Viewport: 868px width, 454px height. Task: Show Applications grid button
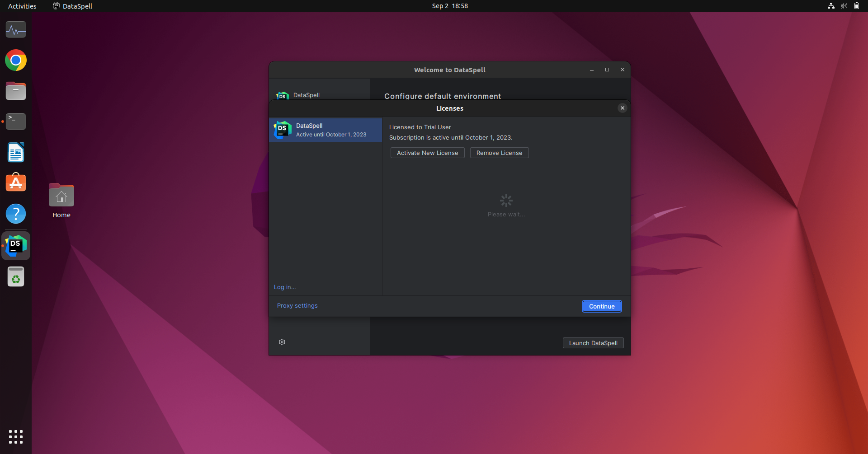point(16,436)
